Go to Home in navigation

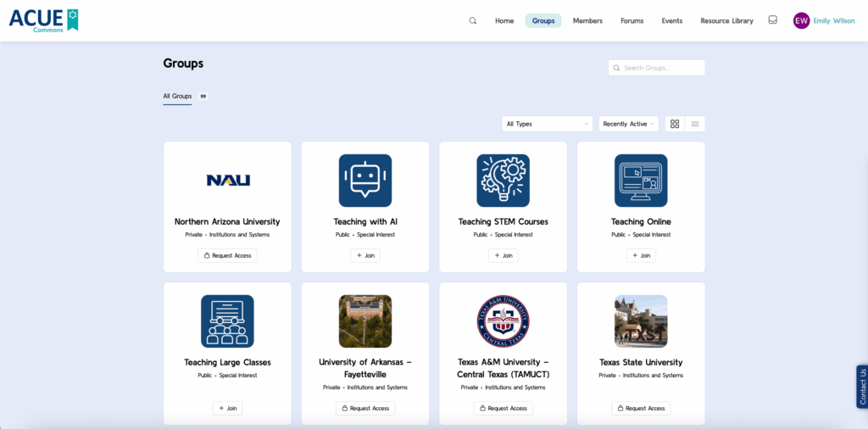click(504, 21)
